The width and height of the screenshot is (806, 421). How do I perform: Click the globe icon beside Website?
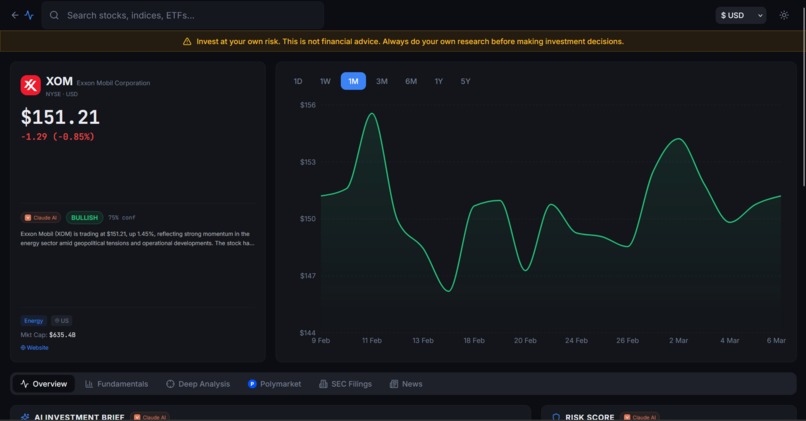23,347
